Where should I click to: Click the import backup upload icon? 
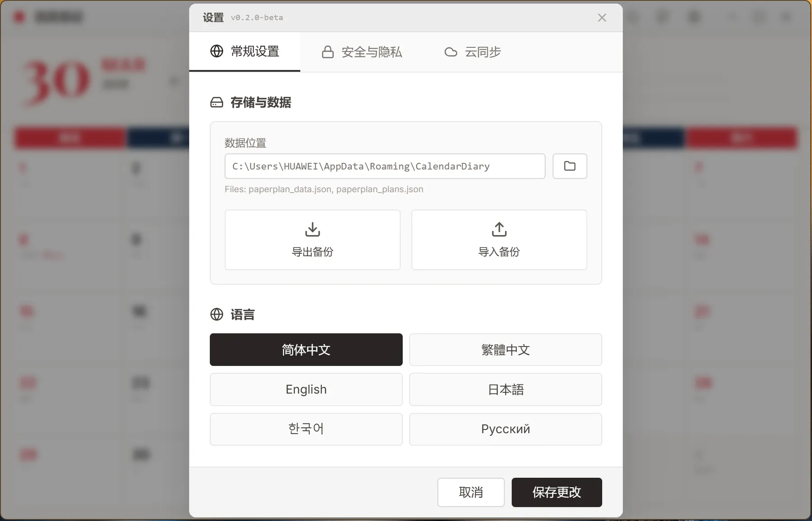pyautogui.click(x=499, y=229)
